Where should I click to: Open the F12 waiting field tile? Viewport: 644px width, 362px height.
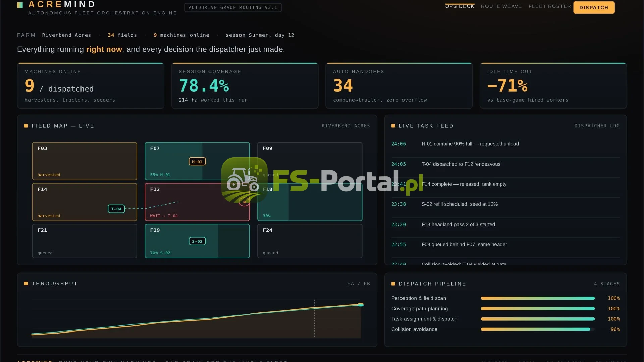point(197,202)
